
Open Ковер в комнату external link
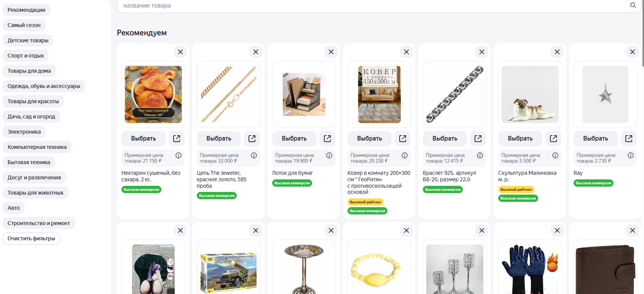pos(402,138)
